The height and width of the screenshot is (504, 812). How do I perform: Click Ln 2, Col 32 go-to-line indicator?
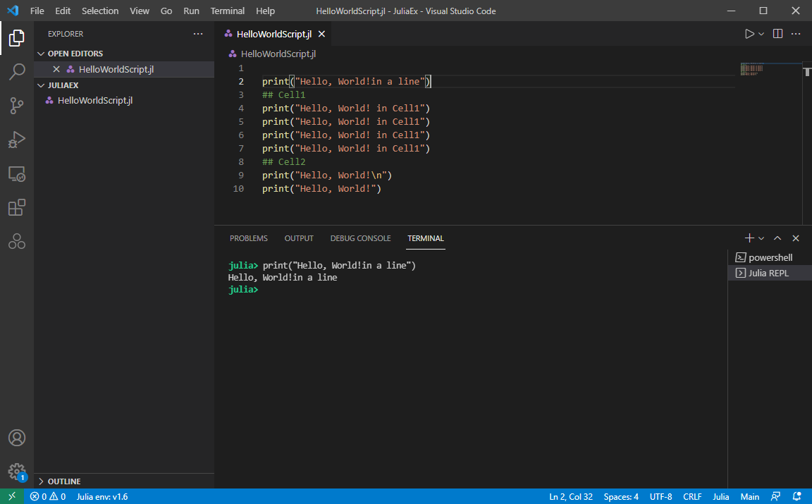[x=571, y=496]
